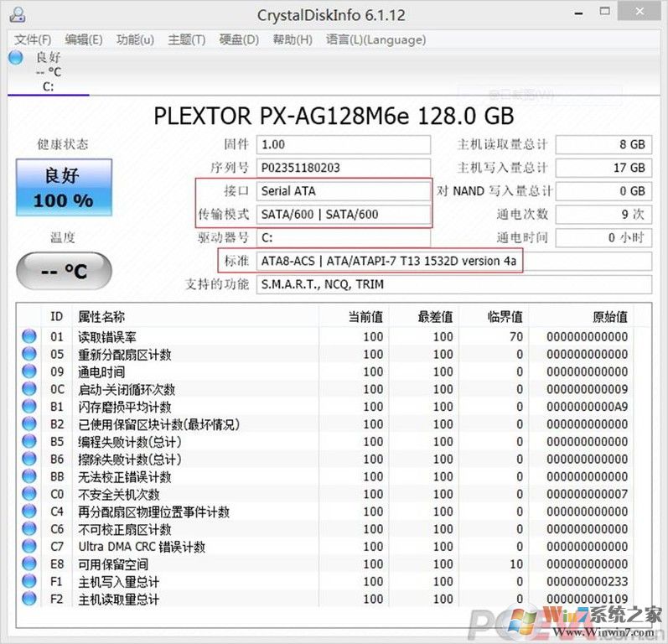
Task: Click the 固件 firmware version field
Action: point(343,144)
